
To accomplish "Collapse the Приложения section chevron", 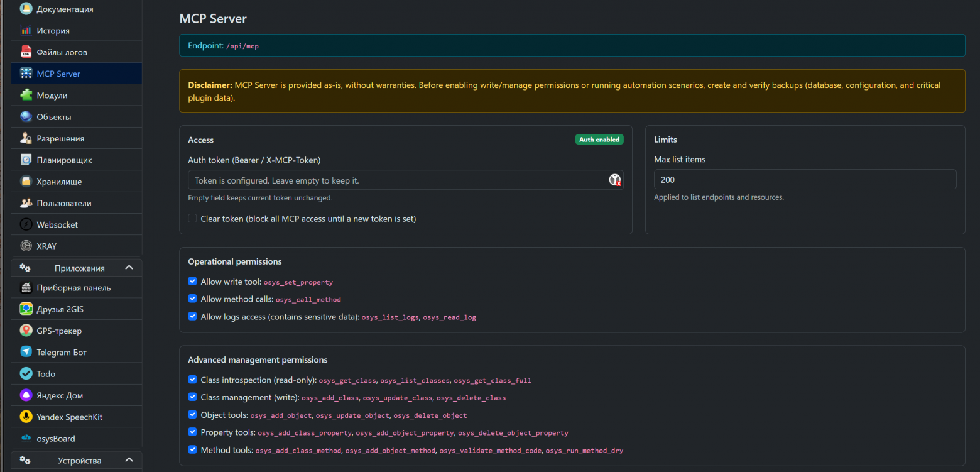I will (x=129, y=268).
